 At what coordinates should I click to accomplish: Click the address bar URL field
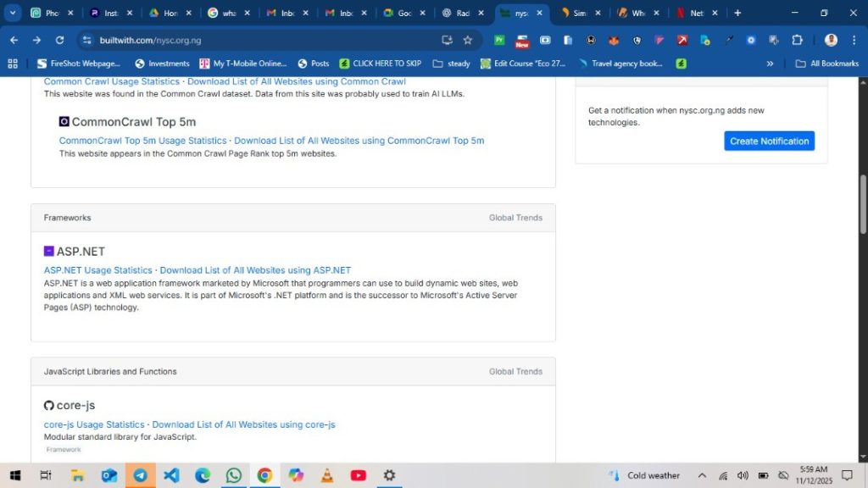254,40
